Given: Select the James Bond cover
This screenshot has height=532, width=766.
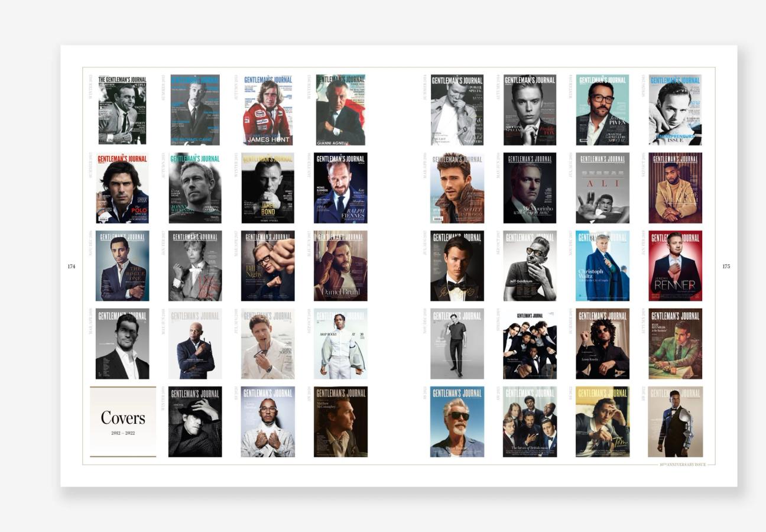Looking at the screenshot, I should (x=268, y=188).
